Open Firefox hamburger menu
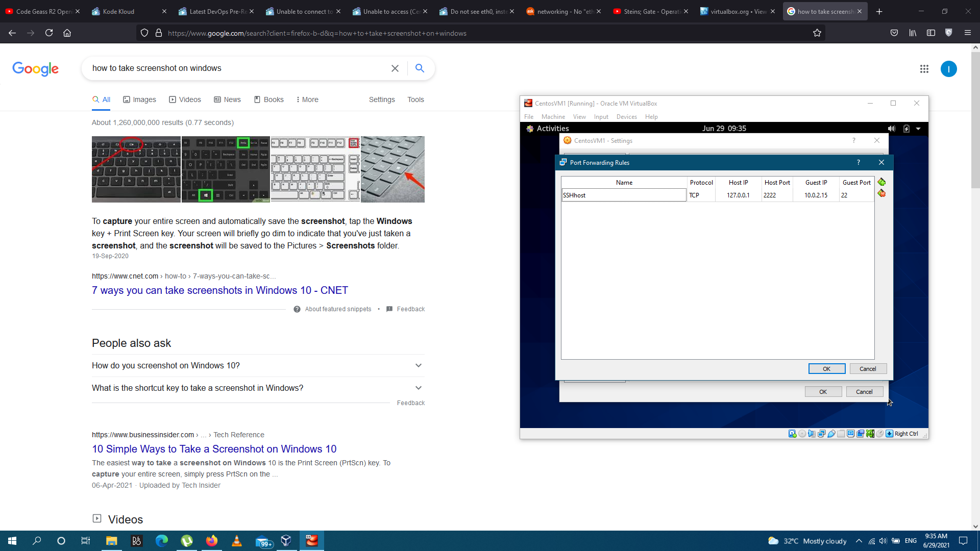The image size is (980, 551). click(967, 33)
